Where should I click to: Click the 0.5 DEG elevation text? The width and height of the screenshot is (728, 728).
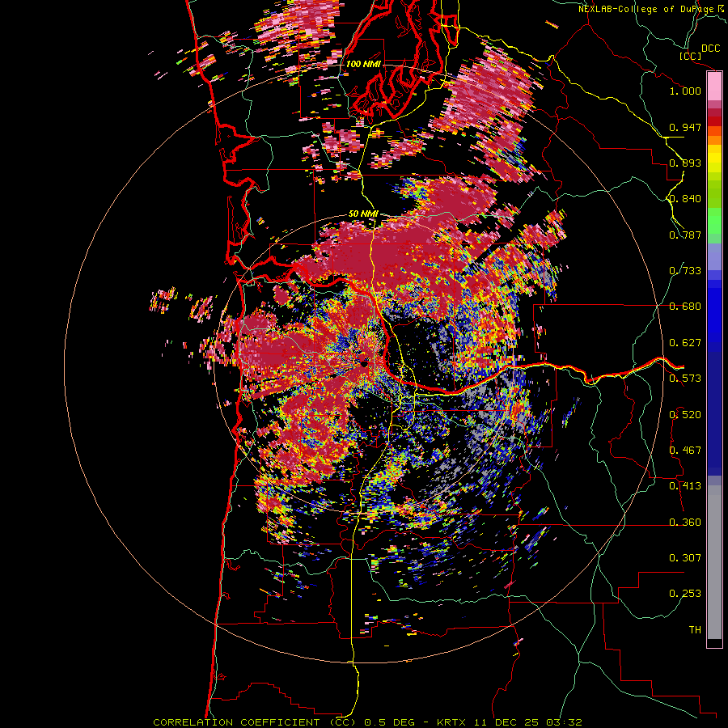392,722
